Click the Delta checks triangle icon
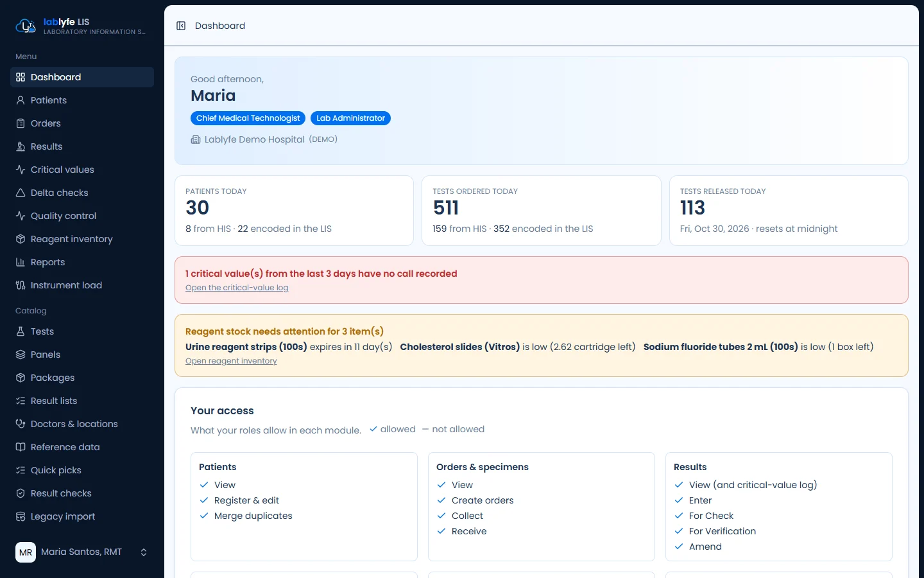Viewport: 924px width, 578px height. pyautogui.click(x=21, y=193)
